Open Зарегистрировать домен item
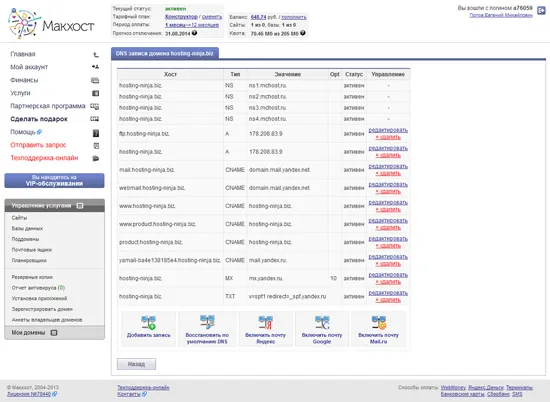This screenshot has height=402, width=550. pyautogui.click(x=42, y=309)
